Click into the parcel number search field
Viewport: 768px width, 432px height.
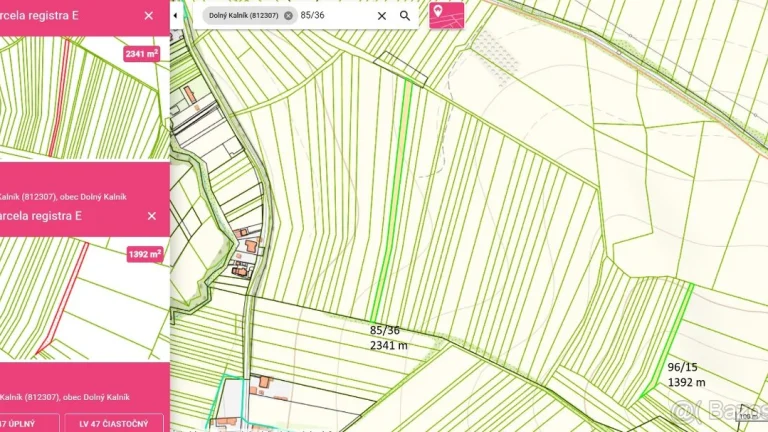tap(336, 16)
